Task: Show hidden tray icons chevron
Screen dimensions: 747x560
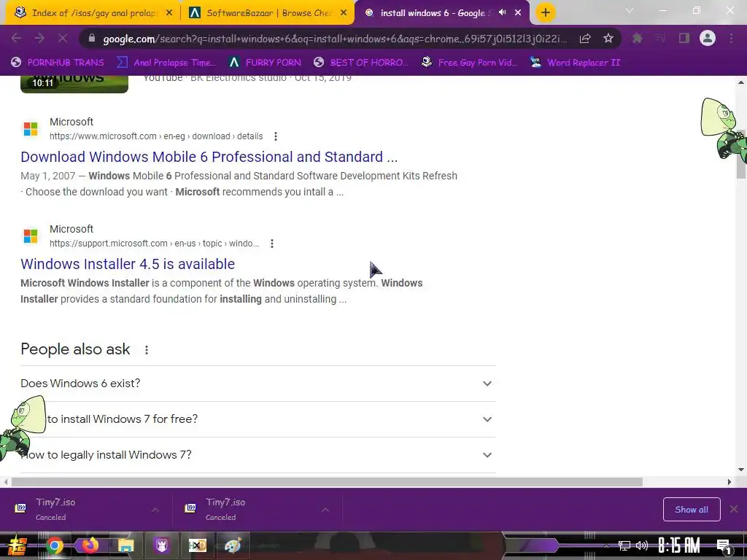Action: point(606,545)
